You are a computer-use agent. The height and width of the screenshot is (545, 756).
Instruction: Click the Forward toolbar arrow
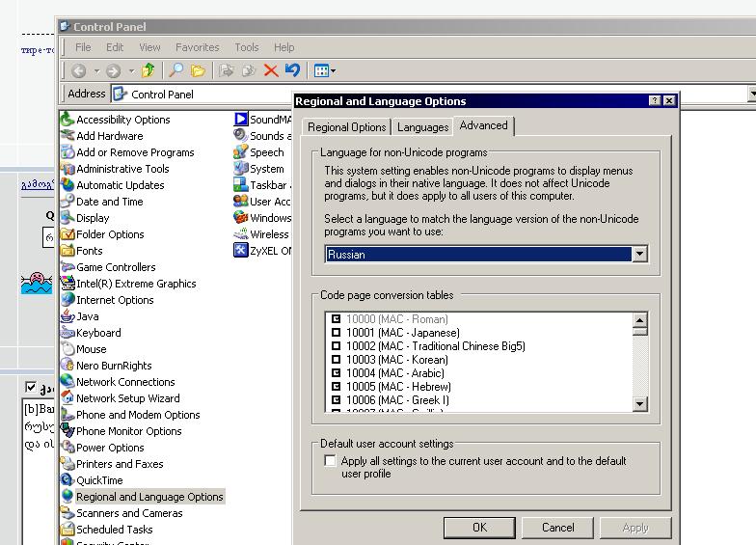coord(114,71)
